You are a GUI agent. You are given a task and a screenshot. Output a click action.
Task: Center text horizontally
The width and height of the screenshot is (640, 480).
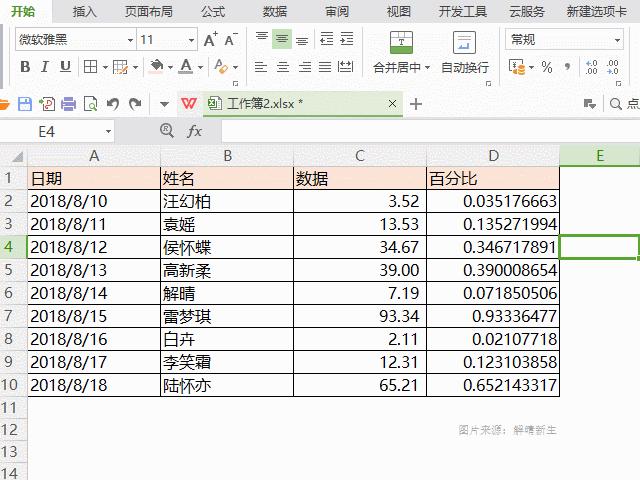[x=283, y=67]
